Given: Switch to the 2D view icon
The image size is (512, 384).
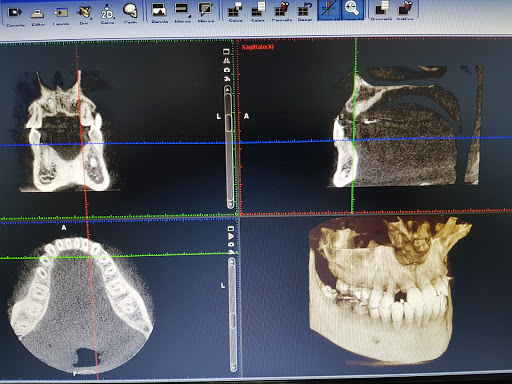Looking at the screenshot, I should coord(107,12).
